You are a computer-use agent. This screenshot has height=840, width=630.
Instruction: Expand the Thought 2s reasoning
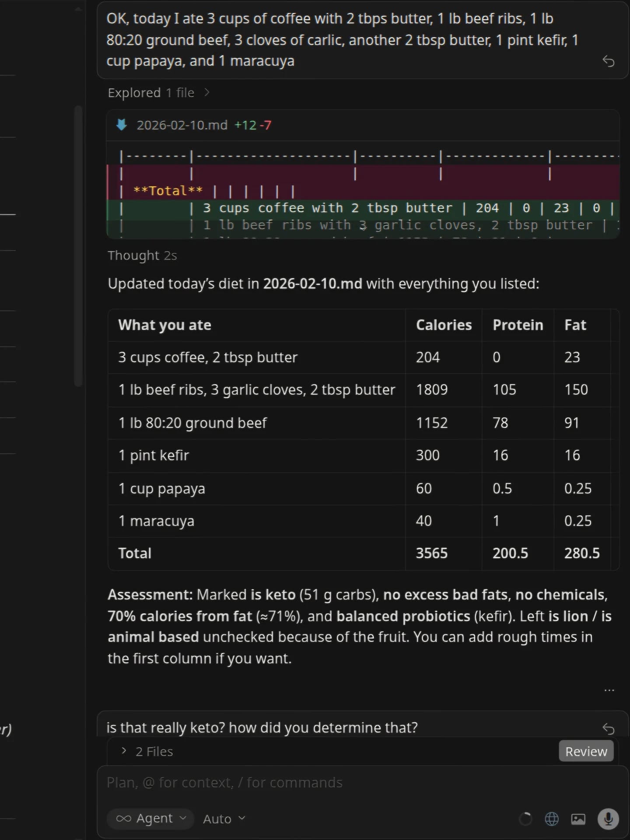click(142, 255)
